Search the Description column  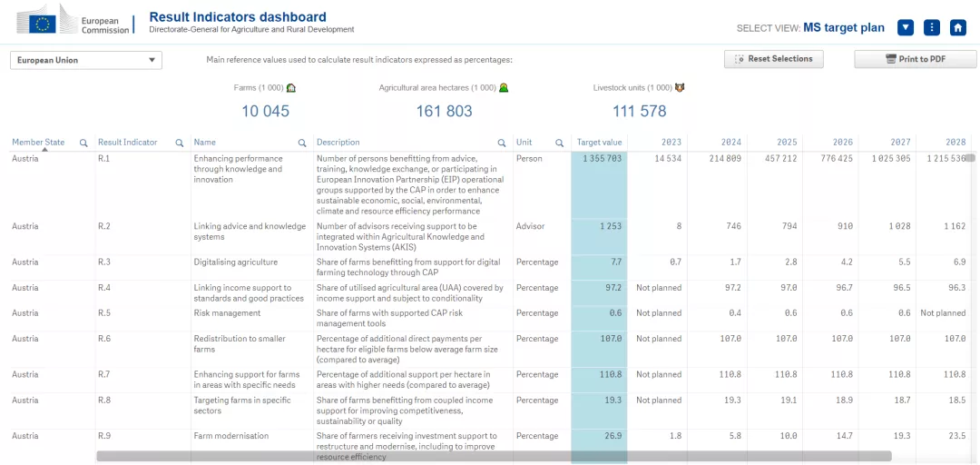(501, 143)
